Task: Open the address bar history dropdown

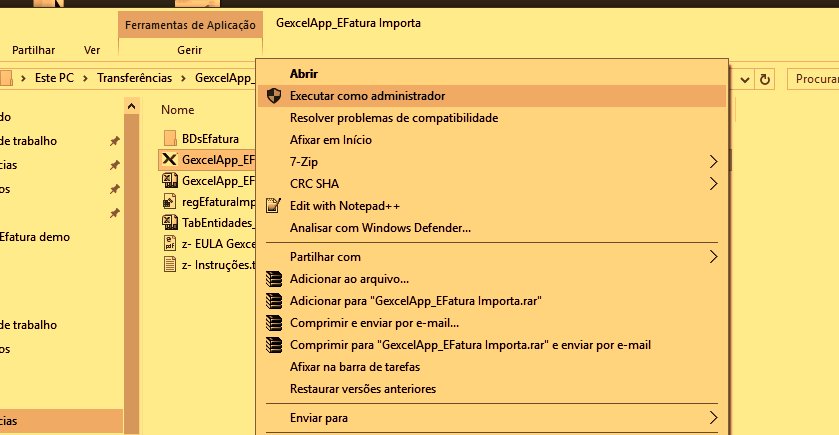Action: 745,78
